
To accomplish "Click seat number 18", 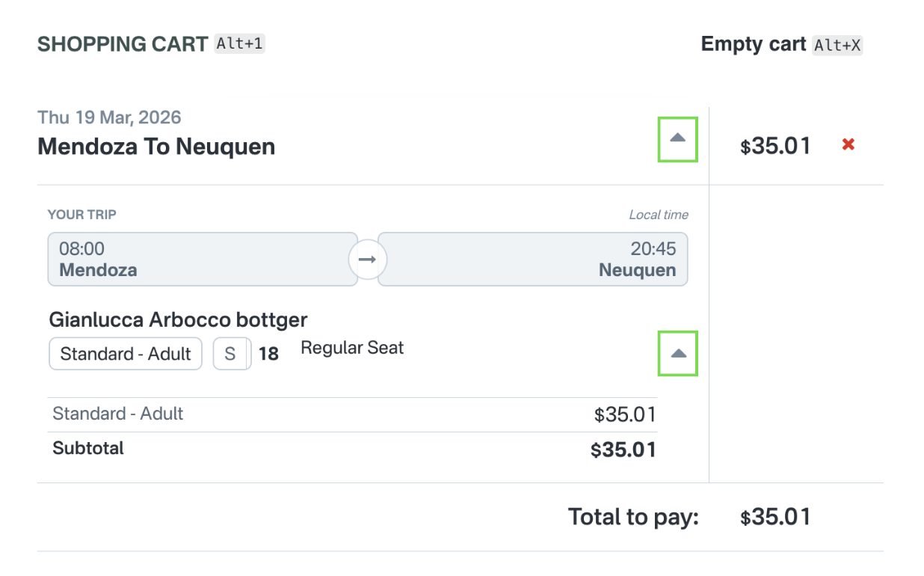I will [268, 354].
